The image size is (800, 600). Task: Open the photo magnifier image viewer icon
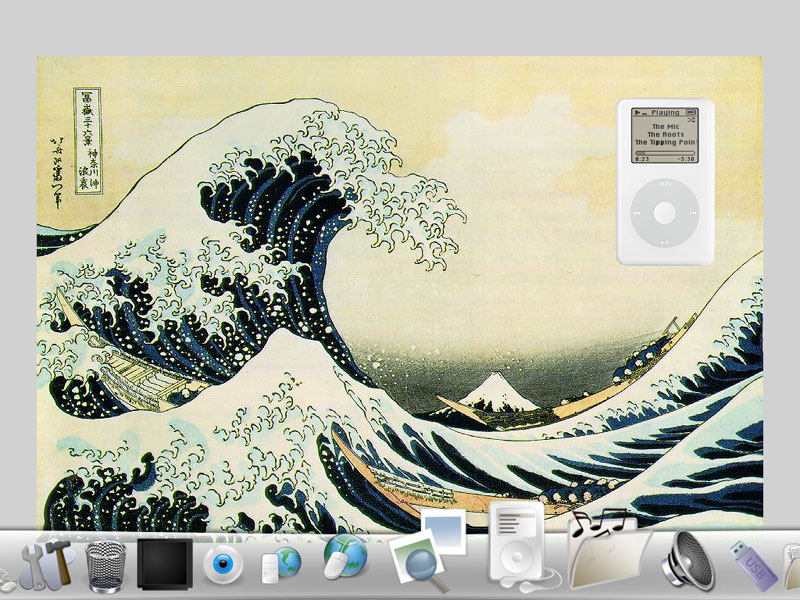coord(428,551)
